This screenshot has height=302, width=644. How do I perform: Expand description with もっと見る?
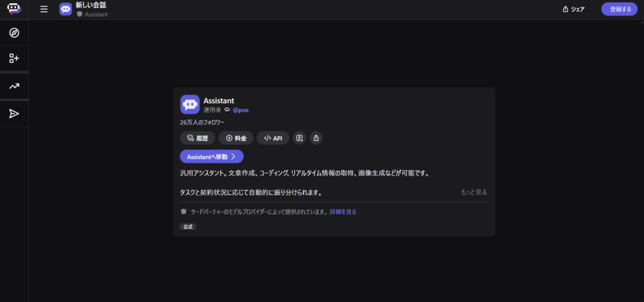(x=474, y=192)
